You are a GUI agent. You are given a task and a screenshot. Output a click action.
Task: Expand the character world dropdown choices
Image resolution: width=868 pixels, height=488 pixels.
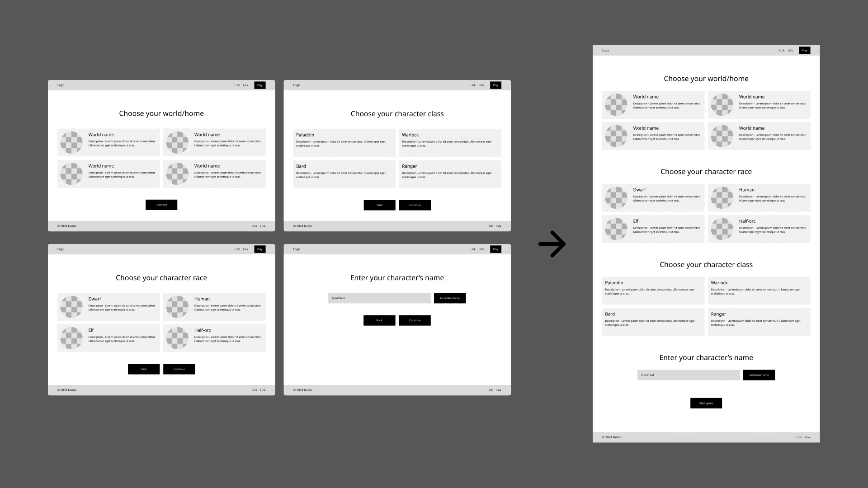[x=706, y=78]
